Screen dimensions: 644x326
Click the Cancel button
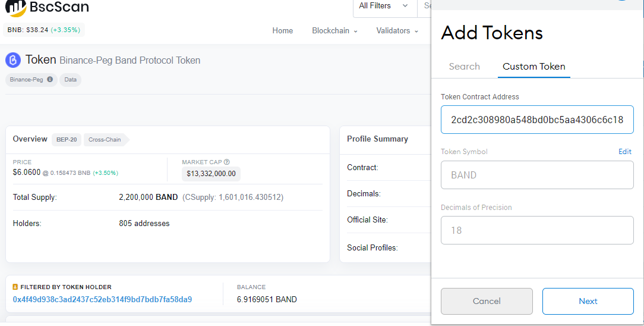pyautogui.click(x=487, y=301)
